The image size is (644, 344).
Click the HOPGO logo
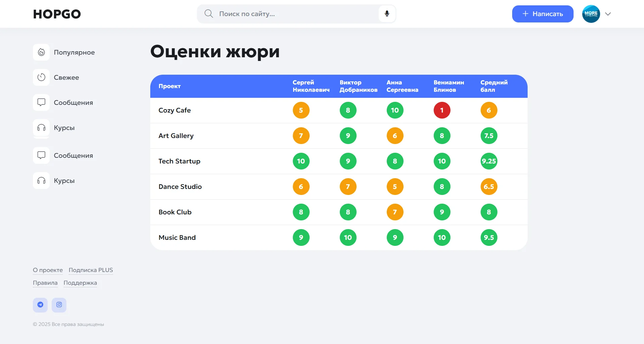point(57,14)
